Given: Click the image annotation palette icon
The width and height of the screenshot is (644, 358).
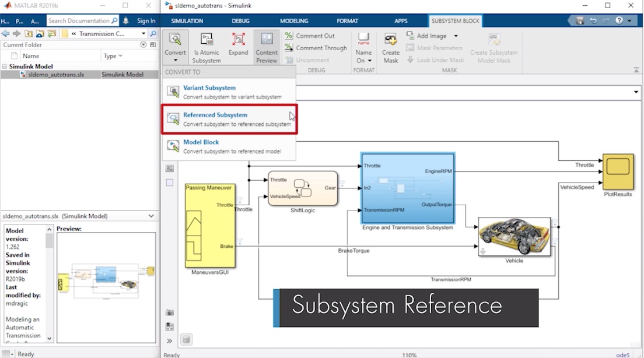Looking at the screenshot, I should [170, 169].
